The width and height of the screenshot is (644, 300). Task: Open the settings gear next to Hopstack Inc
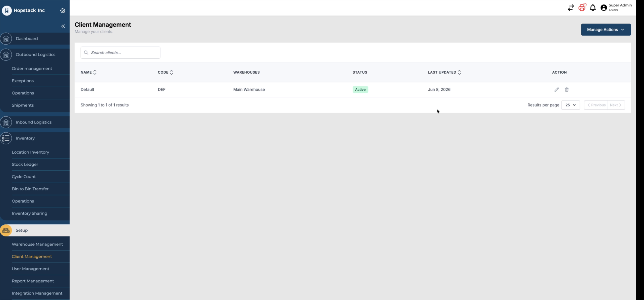63,10
